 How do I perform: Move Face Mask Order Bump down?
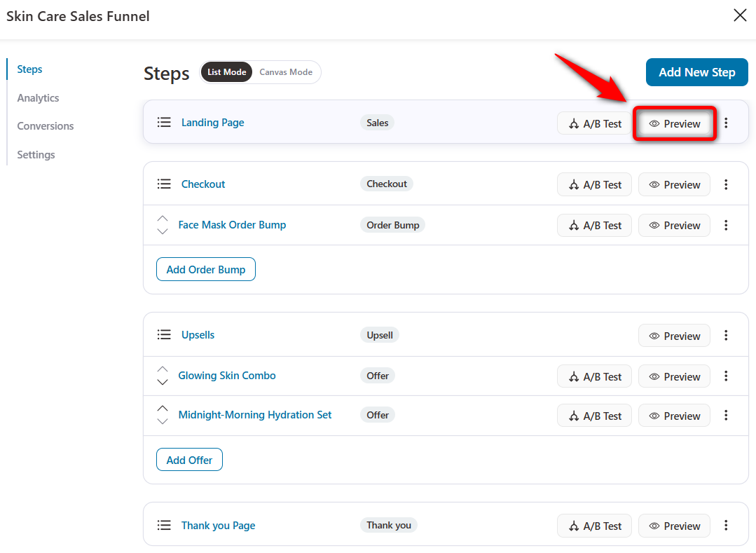[x=163, y=231]
